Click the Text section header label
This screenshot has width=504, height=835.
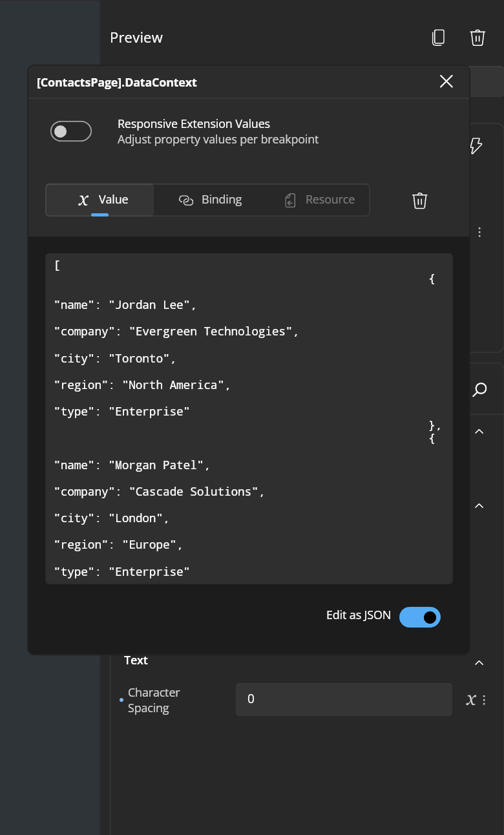click(136, 660)
